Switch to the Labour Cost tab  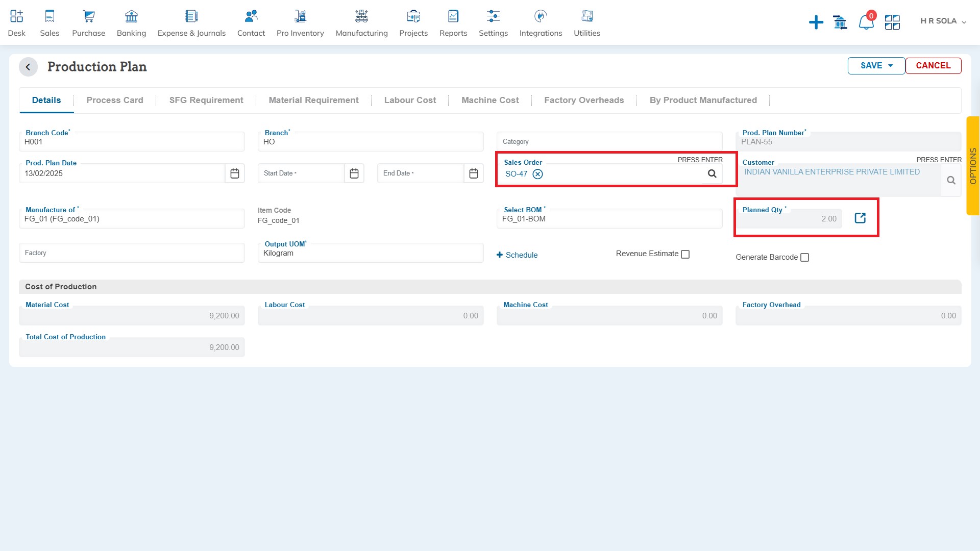[410, 101]
